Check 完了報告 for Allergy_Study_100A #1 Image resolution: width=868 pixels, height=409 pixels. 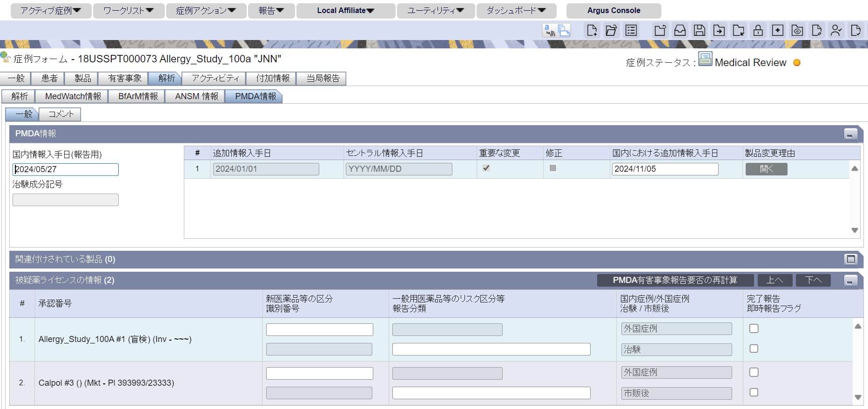[754, 329]
